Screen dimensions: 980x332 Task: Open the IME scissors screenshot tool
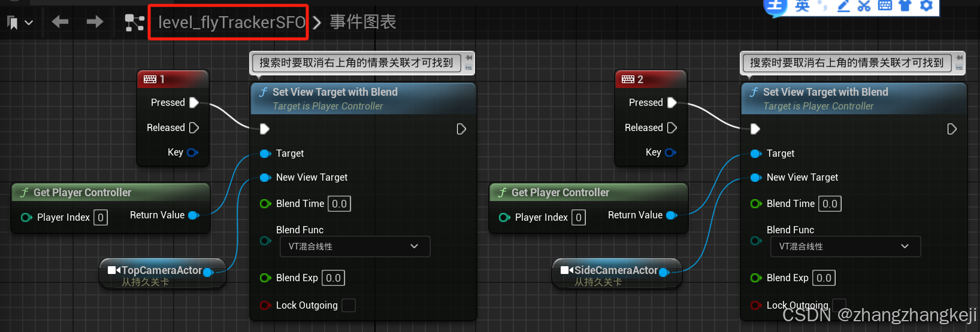click(x=864, y=6)
